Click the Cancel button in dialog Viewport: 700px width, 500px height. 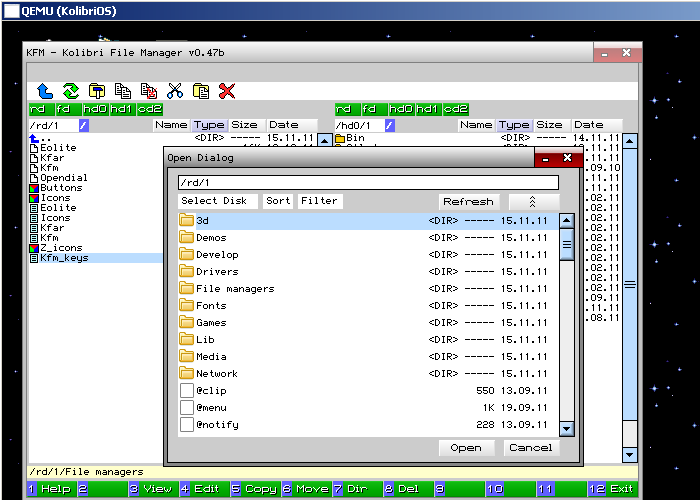pyautogui.click(x=530, y=447)
